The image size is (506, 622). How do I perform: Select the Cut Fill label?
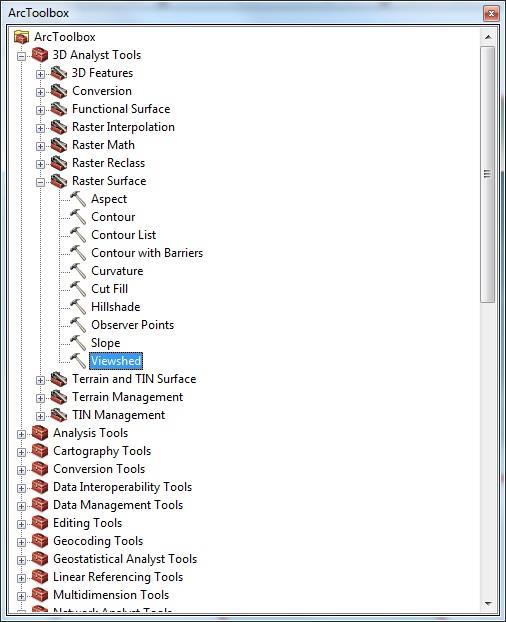pyautogui.click(x=109, y=289)
